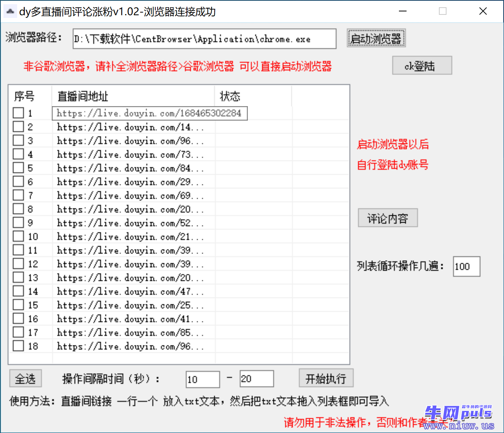Check the box for row 18
This screenshot has height=433, width=504.
click(x=18, y=345)
